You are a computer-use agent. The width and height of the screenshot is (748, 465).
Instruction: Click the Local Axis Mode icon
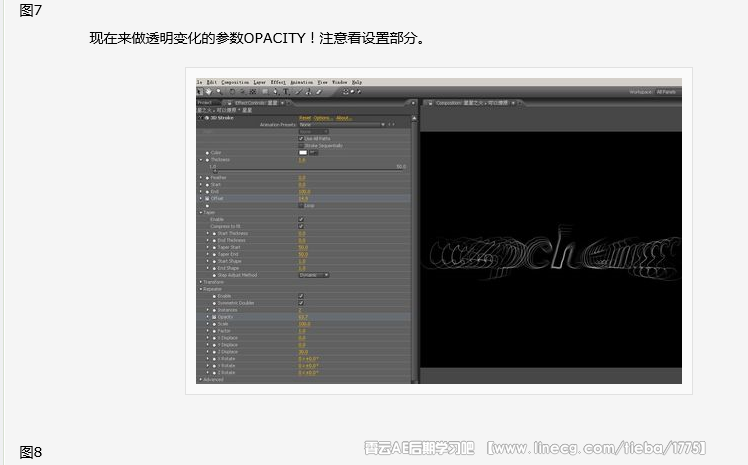click(345, 92)
